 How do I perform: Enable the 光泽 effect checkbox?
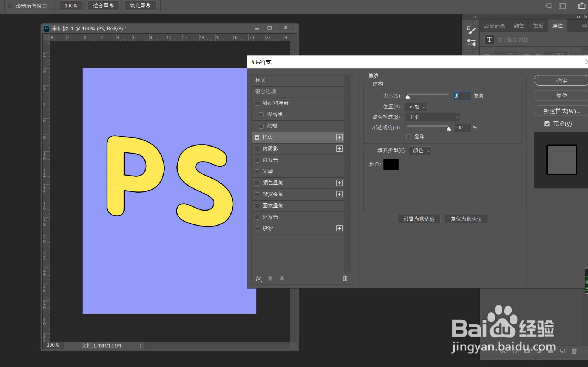point(257,172)
